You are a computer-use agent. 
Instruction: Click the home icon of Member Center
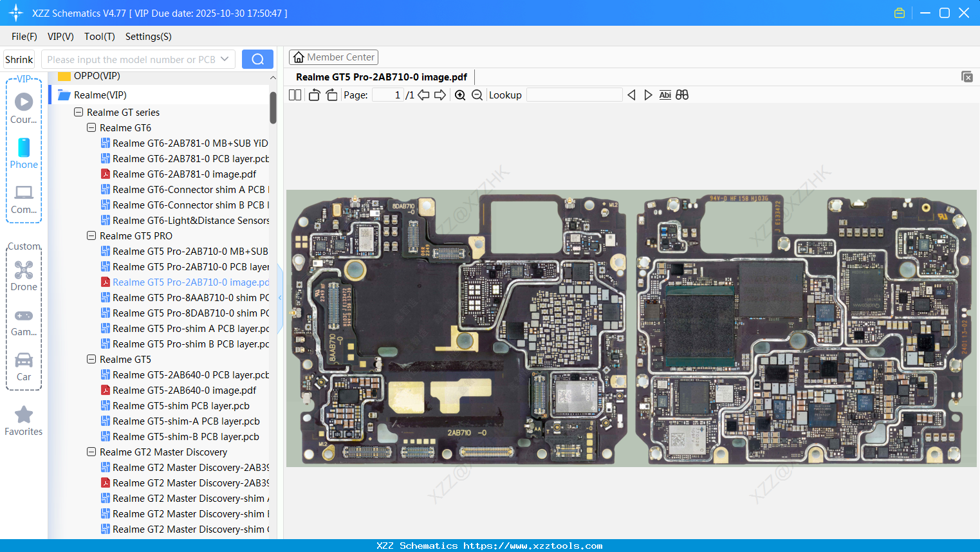pos(299,57)
